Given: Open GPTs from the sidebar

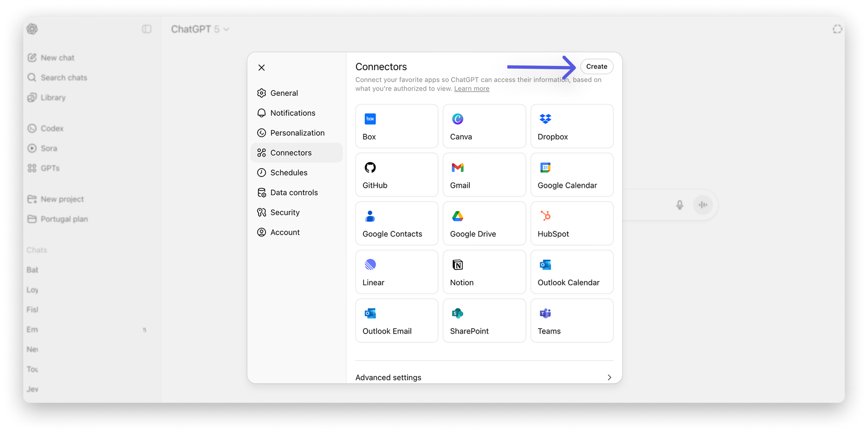Looking at the screenshot, I should tap(44, 168).
